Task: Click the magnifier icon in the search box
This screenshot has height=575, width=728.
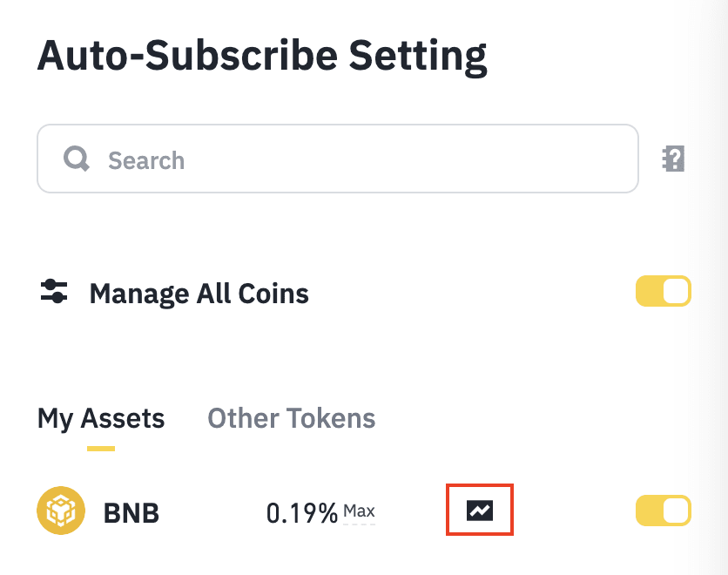Action: coord(77,159)
